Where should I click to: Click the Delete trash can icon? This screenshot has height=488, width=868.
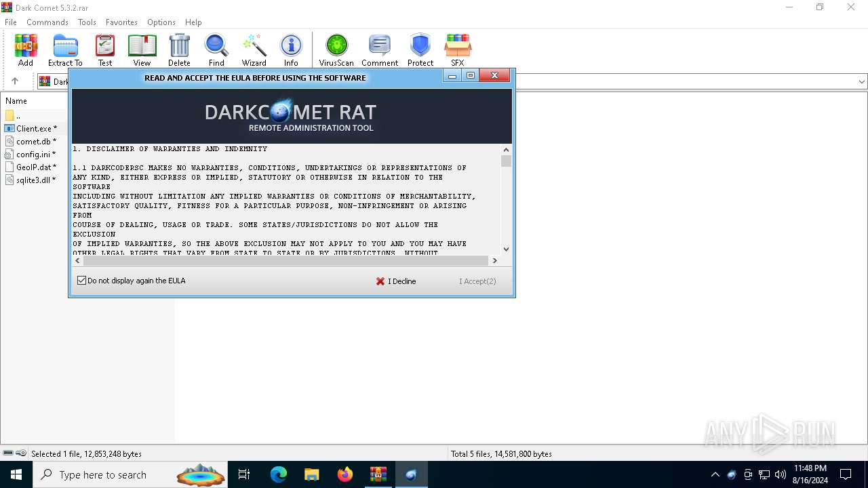point(179,50)
